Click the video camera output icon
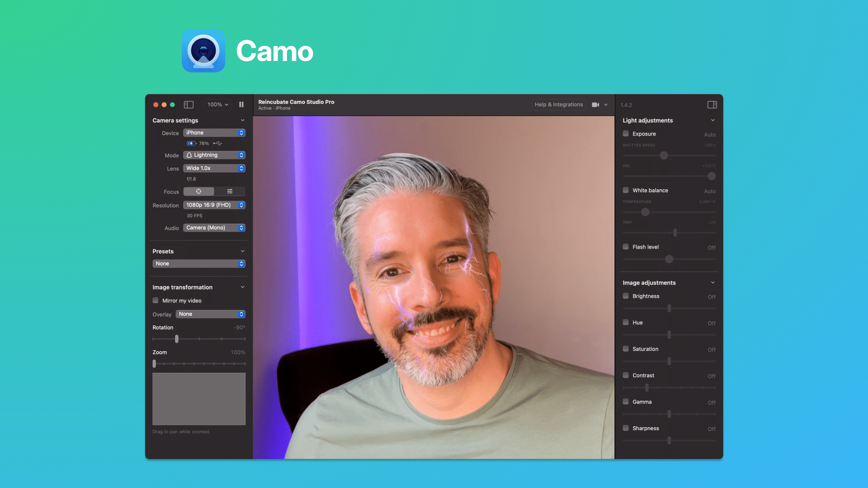The width and height of the screenshot is (868, 488). point(595,105)
